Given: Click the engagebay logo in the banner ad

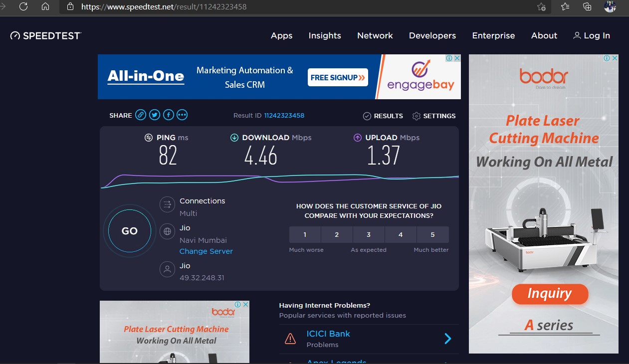Looking at the screenshot, I should (x=421, y=77).
